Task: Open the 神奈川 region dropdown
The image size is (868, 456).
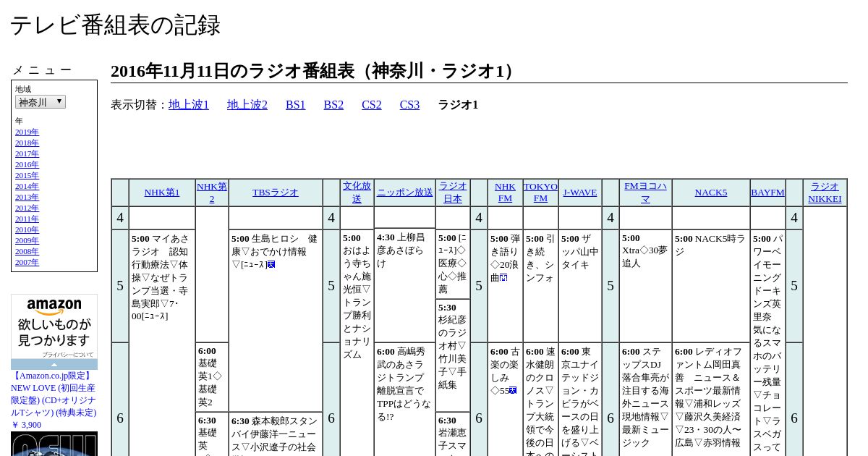Action: coord(41,102)
